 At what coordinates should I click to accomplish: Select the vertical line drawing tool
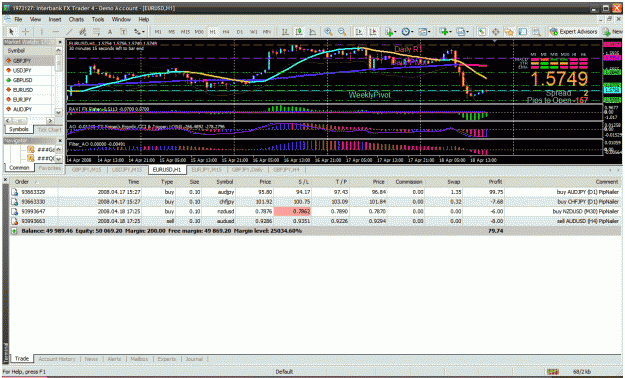[x=41, y=32]
